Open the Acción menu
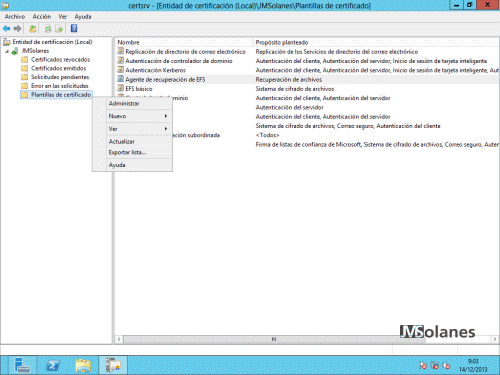The height and width of the screenshot is (375, 500). pyautogui.click(x=42, y=17)
